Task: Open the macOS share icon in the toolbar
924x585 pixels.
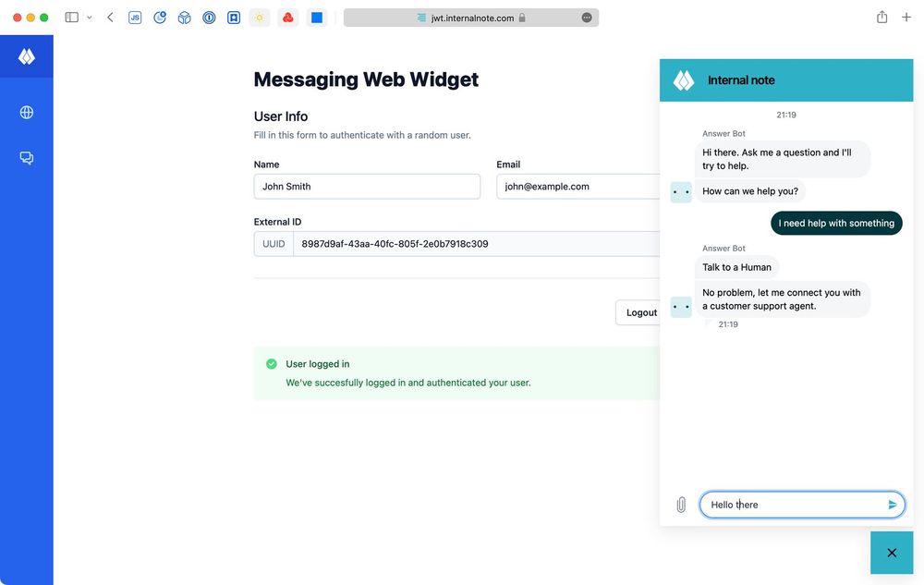Action: (881, 17)
